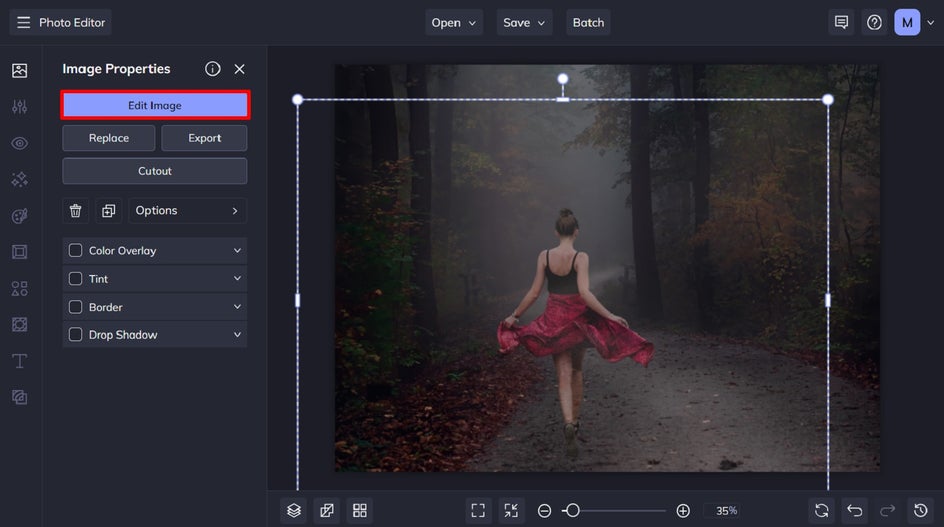This screenshot has width=944, height=527.
Task: Enable the Drop Shadow checkbox
Action: (x=75, y=335)
